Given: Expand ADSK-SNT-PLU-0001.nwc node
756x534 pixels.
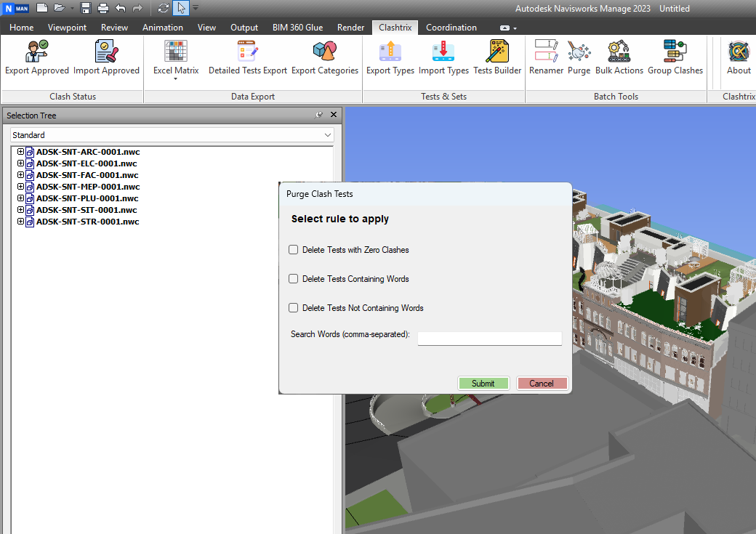Looking at the screenshot, I should click(x=21, y=198).
